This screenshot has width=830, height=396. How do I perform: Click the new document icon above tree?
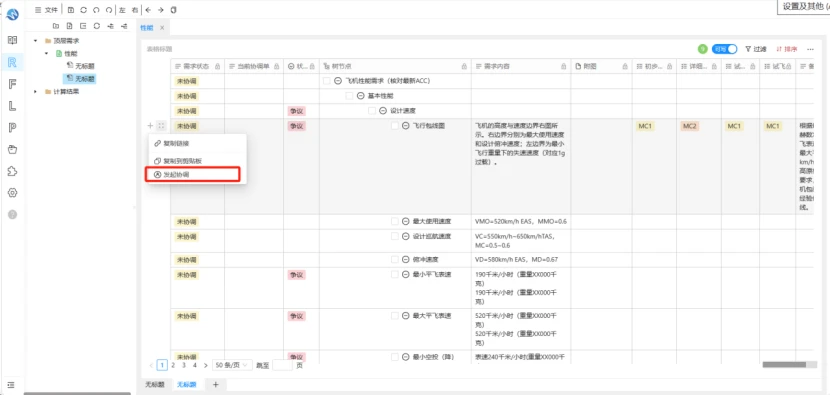pyautogui.click(x=69, y=26)
